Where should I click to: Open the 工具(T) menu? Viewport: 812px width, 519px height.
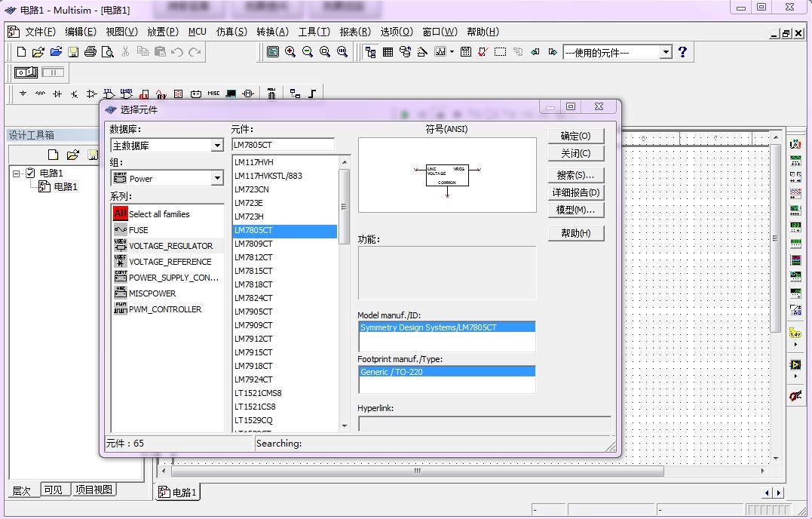coord(314,32)
